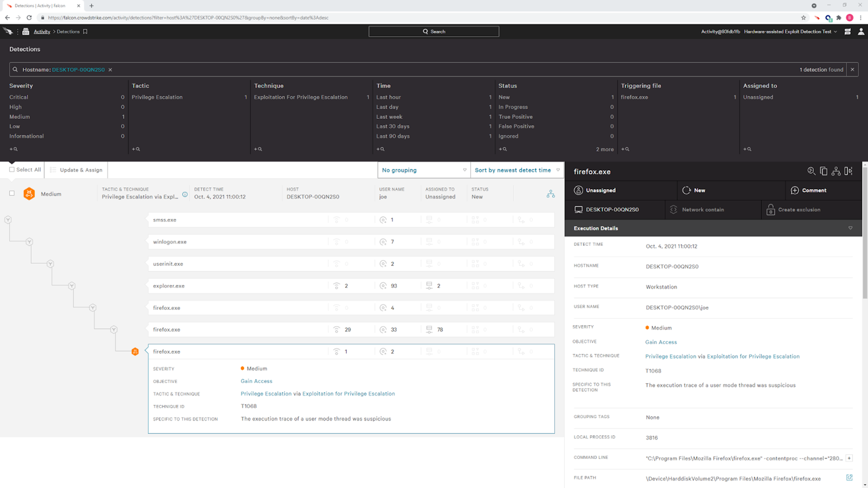Filter by Last hour time
The width and height of the screenshot is (868, 488).
434,97
